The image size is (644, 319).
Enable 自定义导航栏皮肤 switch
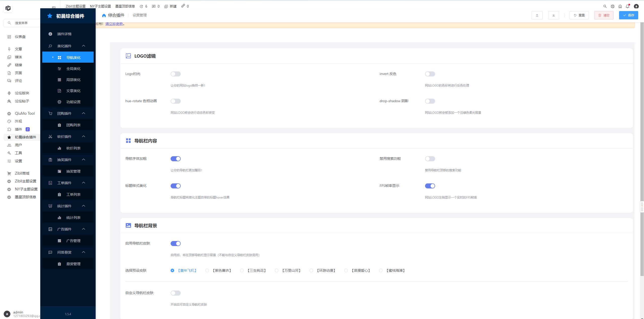pyautogui.click(x=175, y=293)
